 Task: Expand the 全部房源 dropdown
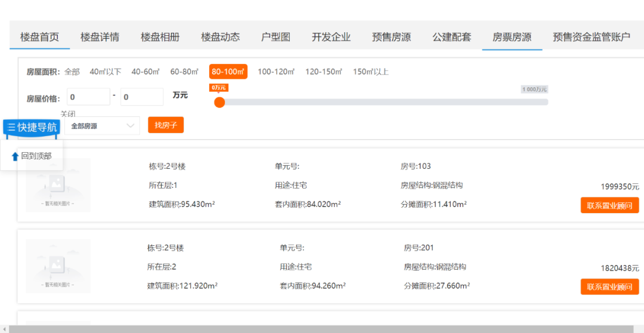(x=101, y=126)
